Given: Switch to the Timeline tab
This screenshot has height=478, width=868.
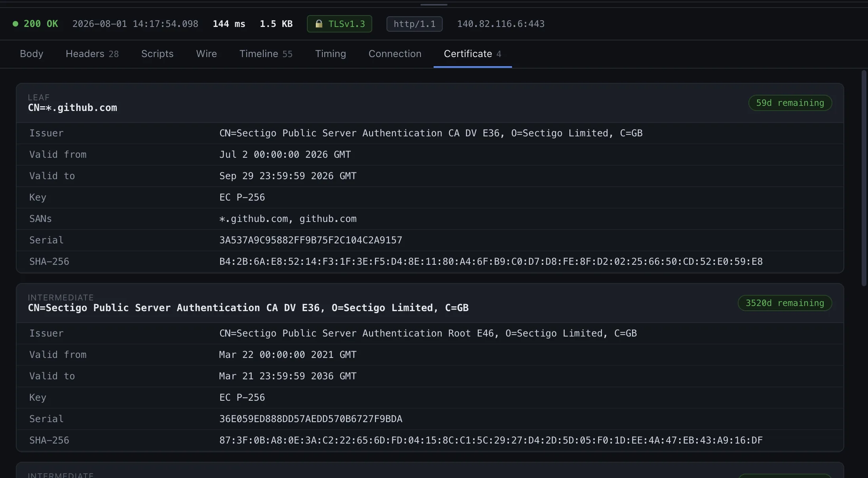Looking at the screenshot, I should click(x=266, y=54).
